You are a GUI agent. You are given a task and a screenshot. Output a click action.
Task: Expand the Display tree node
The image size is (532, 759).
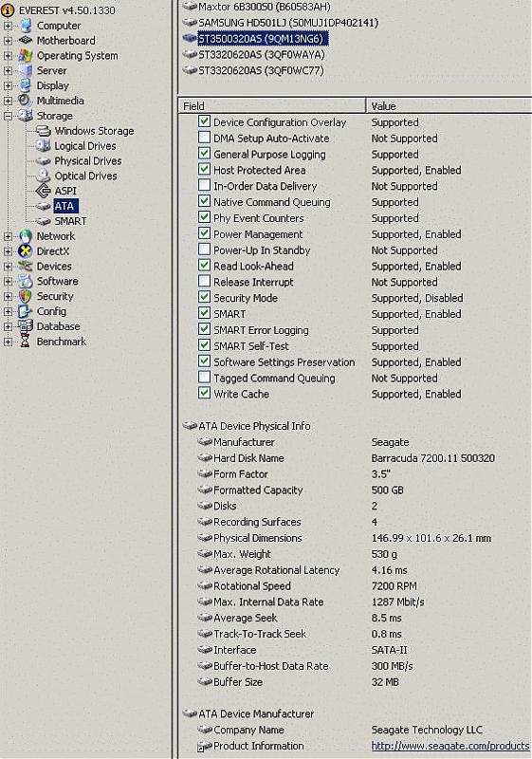(8, 85)
